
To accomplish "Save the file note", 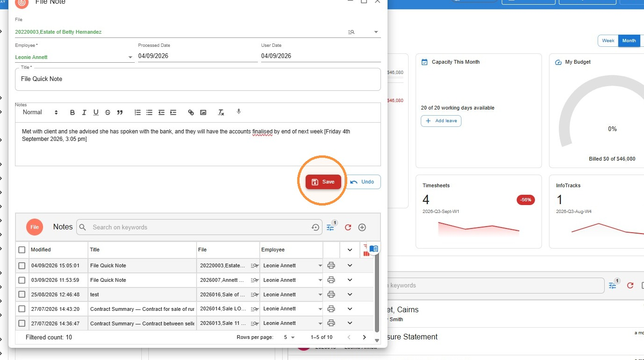I will [x=323, y=182].
